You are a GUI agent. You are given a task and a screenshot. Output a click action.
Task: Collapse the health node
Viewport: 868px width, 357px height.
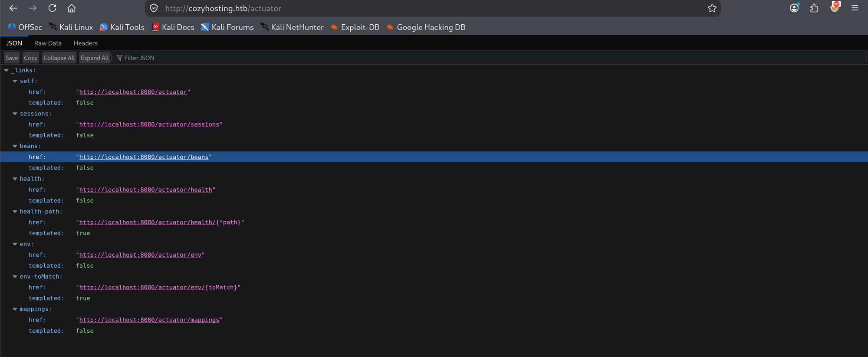(15, 179)
